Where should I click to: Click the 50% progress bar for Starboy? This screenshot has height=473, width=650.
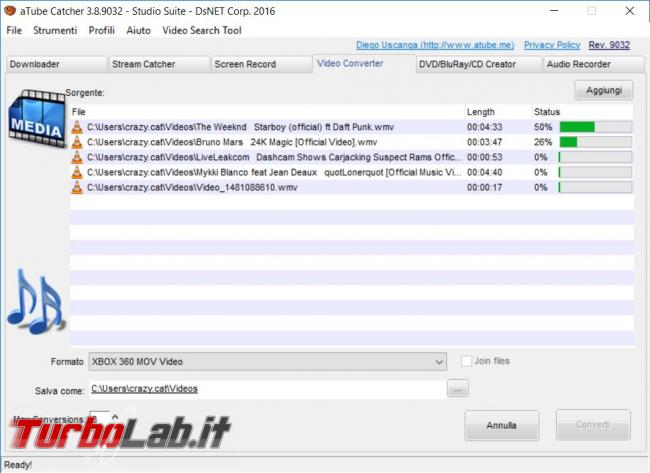tap(596, 127)
